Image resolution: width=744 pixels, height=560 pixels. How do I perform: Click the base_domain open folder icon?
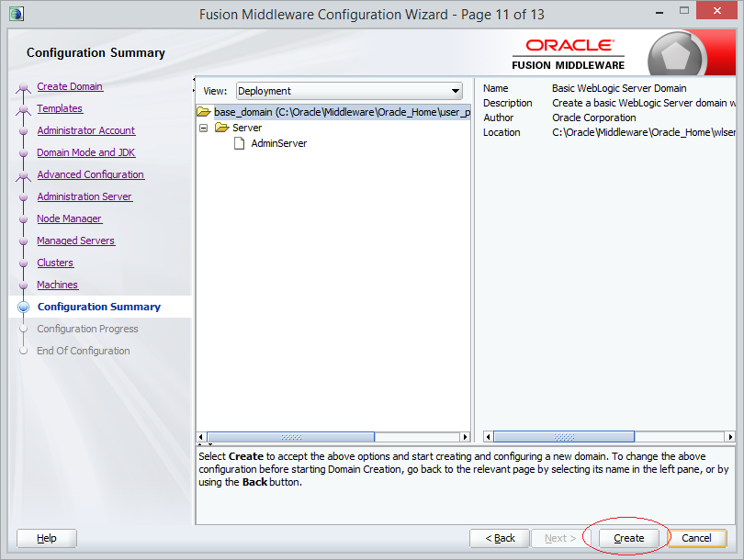204,112
